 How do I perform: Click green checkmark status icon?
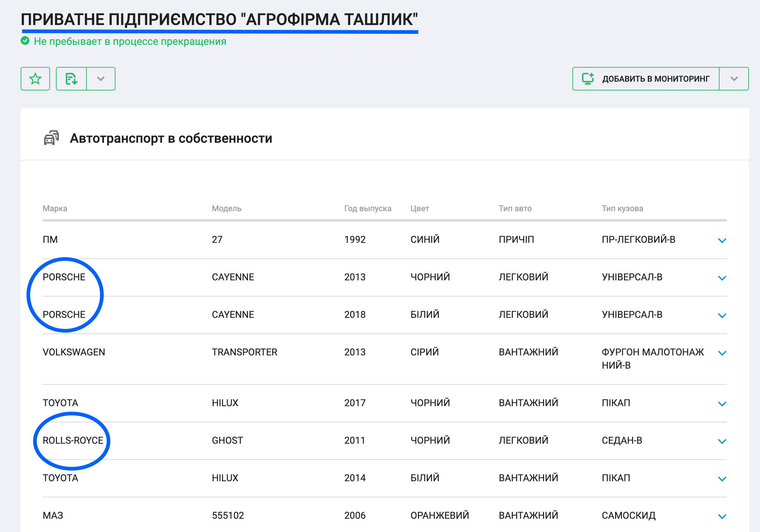pos(25,41)
